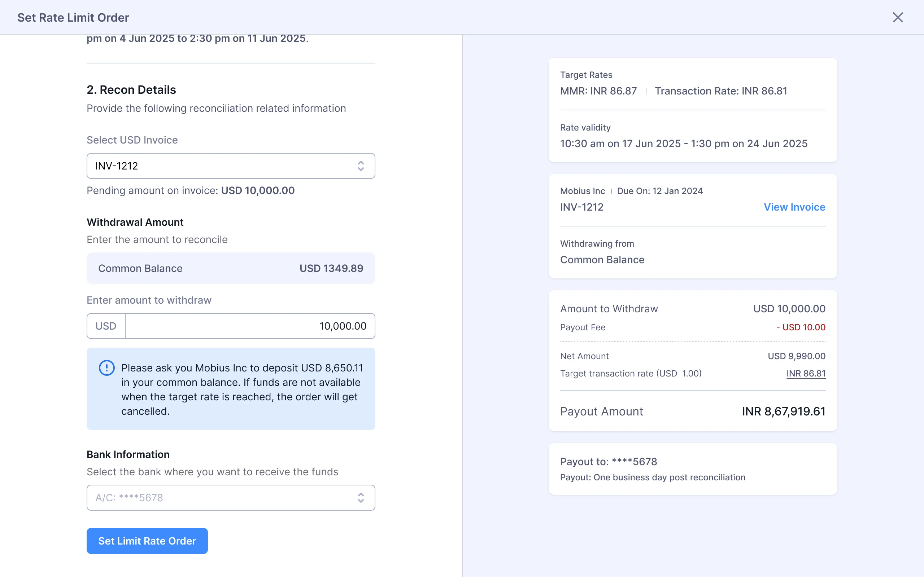Click the View Invoice link
Image resolution: width=924 pixels, height=577 pixels.
coord(794,207)
